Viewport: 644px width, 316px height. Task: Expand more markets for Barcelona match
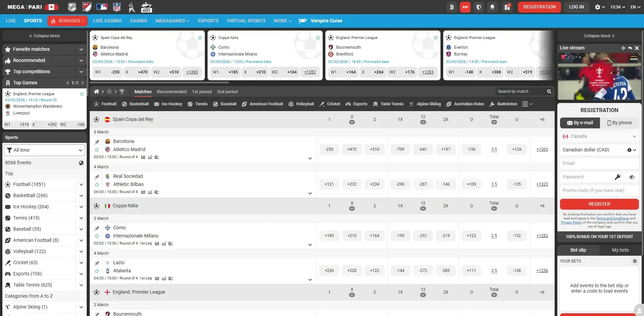point(310,159)
